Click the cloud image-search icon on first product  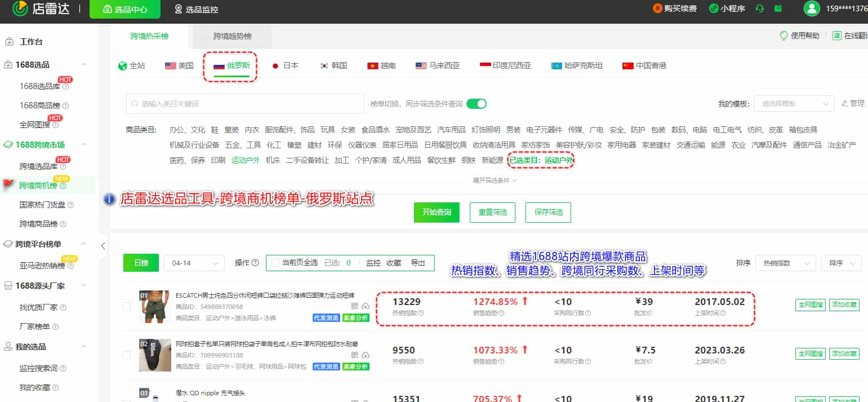coord(366,306)
